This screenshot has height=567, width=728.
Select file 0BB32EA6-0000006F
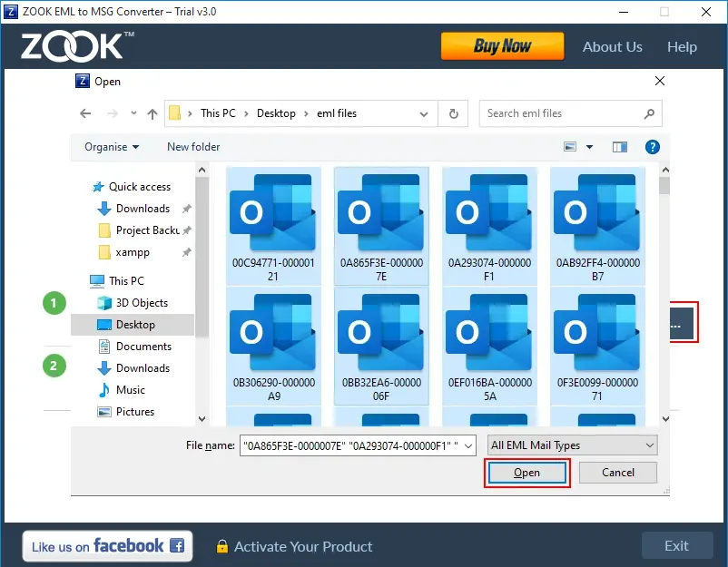click(381, 347)
